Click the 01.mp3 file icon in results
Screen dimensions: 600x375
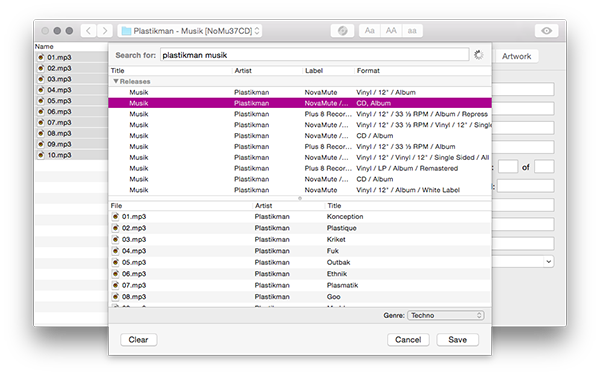[x=115, y=217]
